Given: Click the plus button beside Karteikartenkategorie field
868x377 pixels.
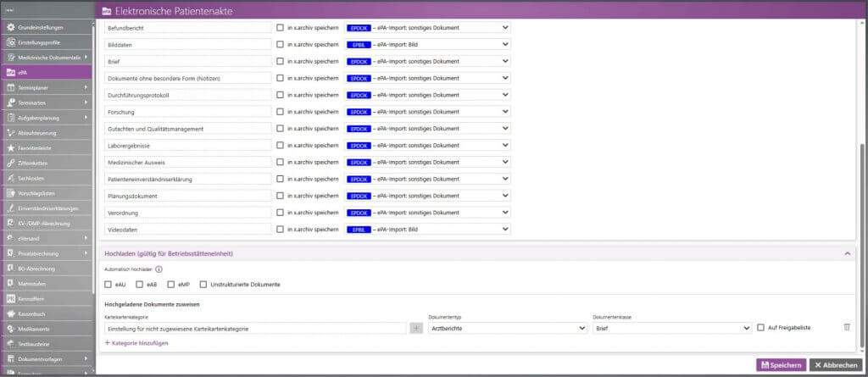Looking at the screenshot, I should pyautogui.click(x=416, y=328).
